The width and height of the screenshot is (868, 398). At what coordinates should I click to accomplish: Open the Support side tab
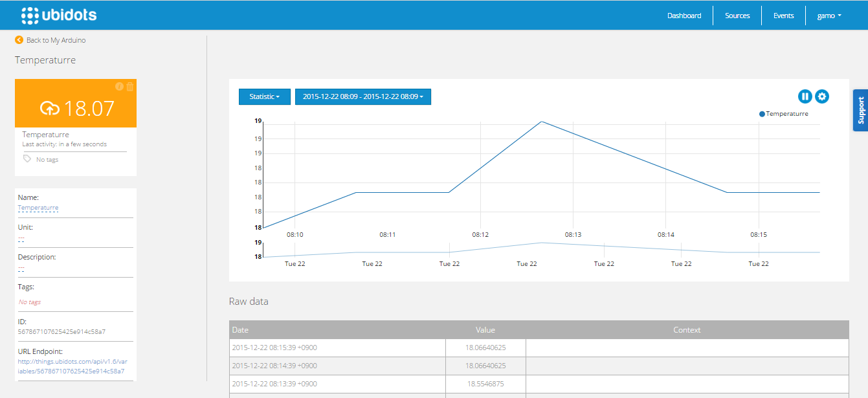tap(860, 110)
